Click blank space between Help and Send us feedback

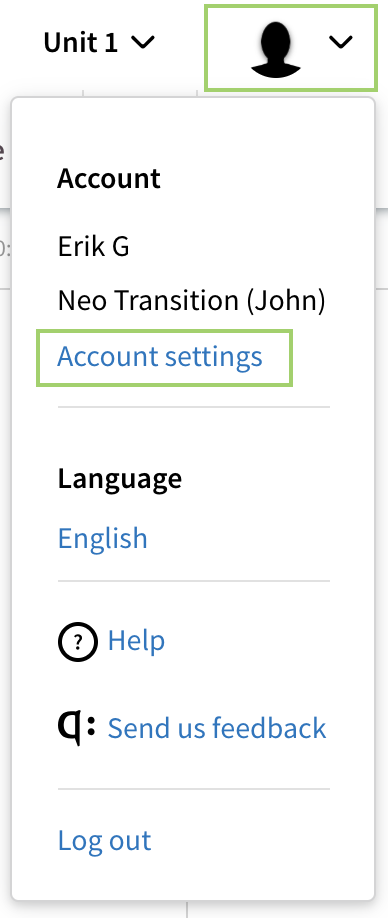(x=194, y=685)
